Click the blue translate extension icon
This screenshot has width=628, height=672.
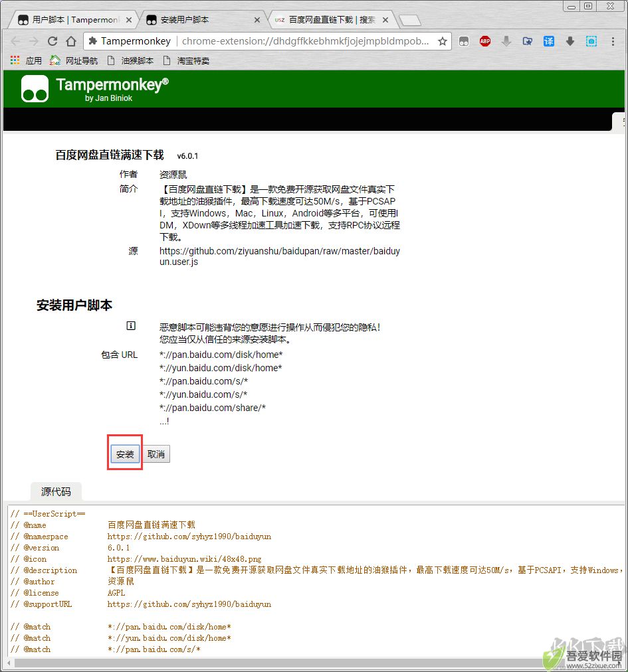coord(549,42)
